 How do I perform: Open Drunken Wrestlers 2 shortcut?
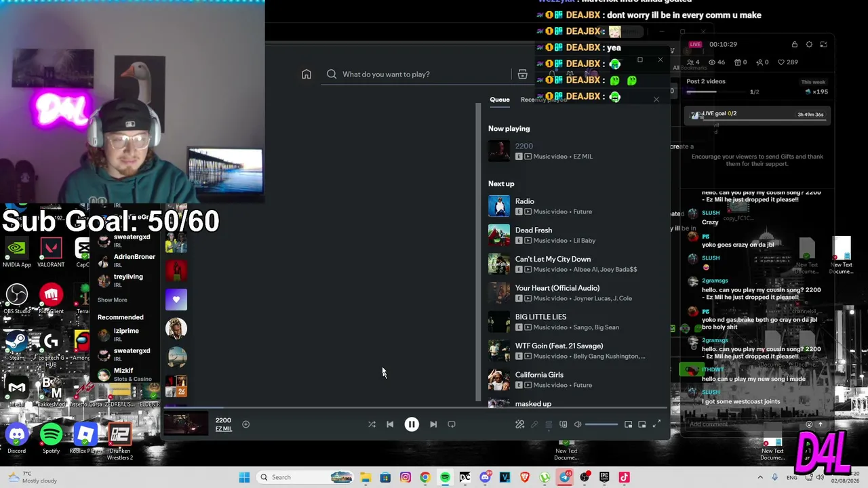pos(120,442)
